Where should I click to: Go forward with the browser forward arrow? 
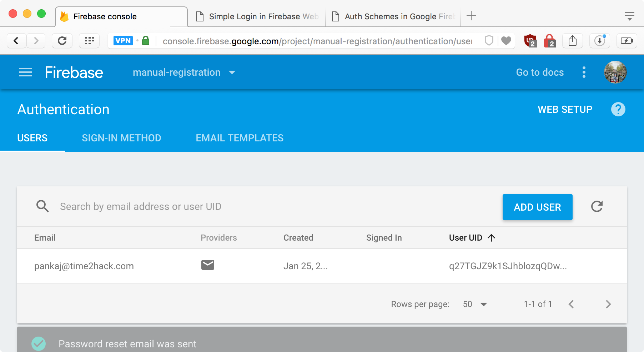(x=36, y=41)
